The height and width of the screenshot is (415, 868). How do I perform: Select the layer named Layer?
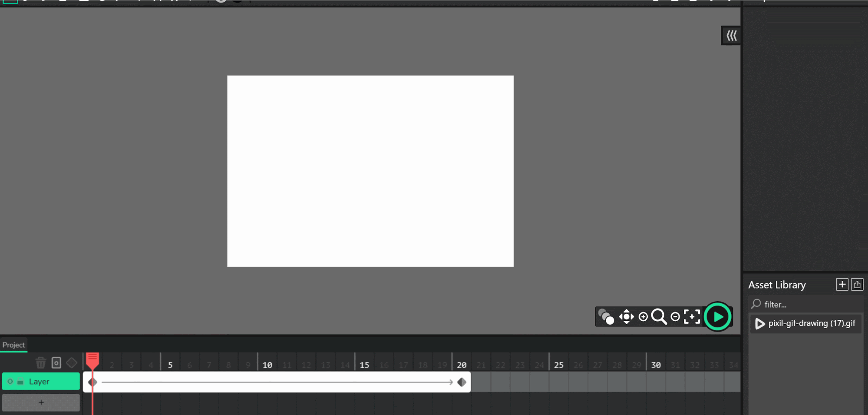click(41, 382)
